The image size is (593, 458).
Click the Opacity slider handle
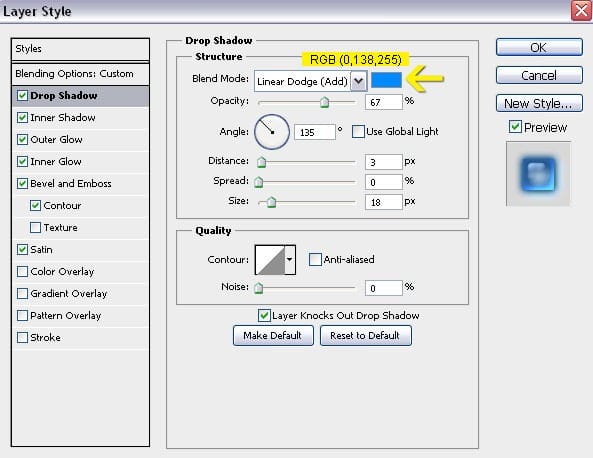point(324,102)
